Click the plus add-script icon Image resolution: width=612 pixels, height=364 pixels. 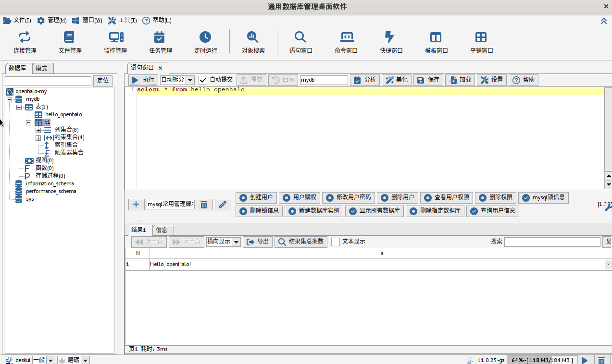(x=137, y=205)
